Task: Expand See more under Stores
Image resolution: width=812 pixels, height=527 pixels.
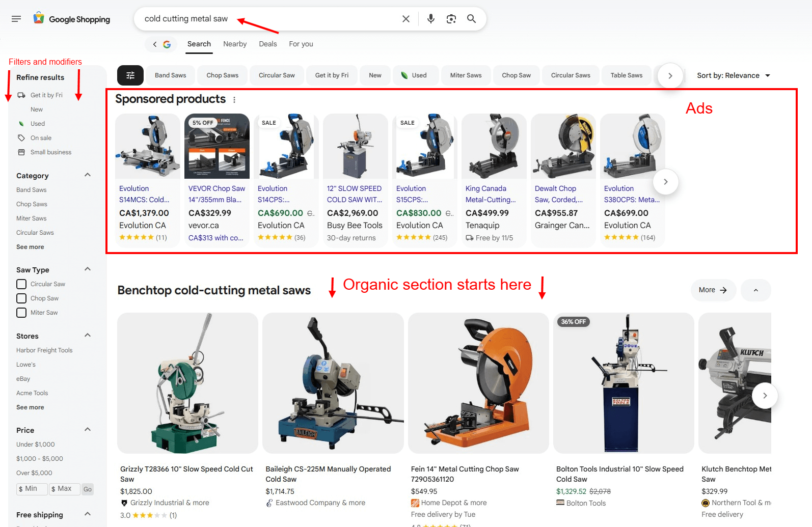Action: 30,407
